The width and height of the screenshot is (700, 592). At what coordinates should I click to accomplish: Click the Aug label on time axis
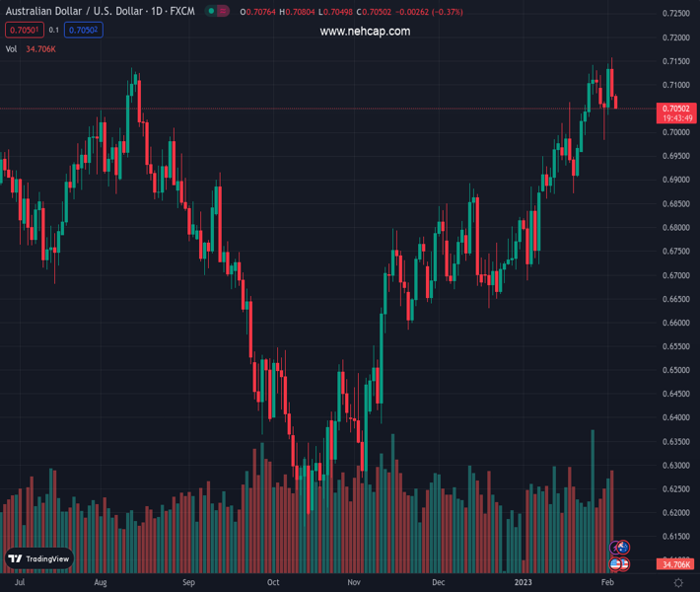coord(101,582)
